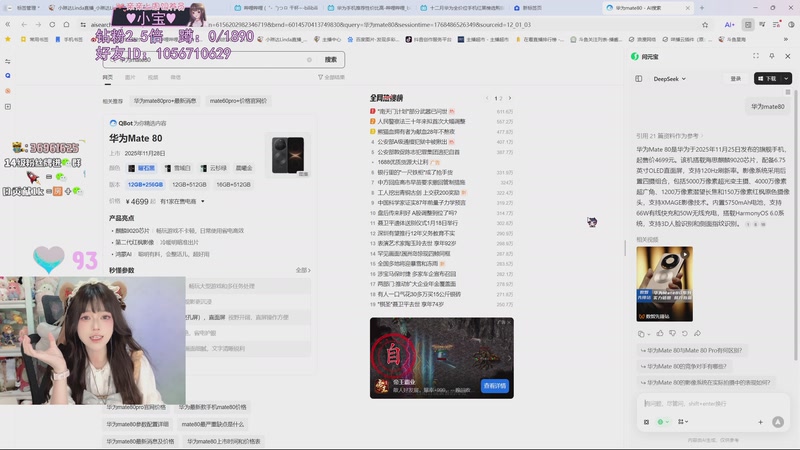Open the DeepSeek model dropdown

(669, 79)
